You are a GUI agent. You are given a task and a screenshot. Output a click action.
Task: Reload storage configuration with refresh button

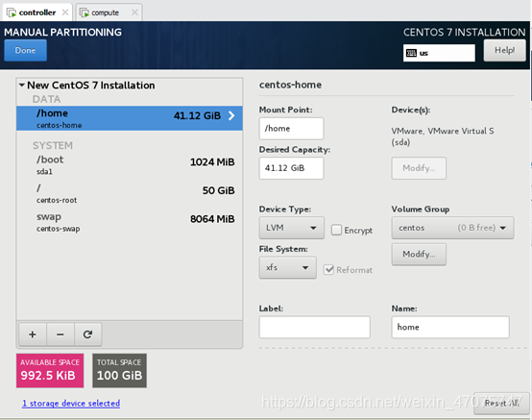[88, 334]
